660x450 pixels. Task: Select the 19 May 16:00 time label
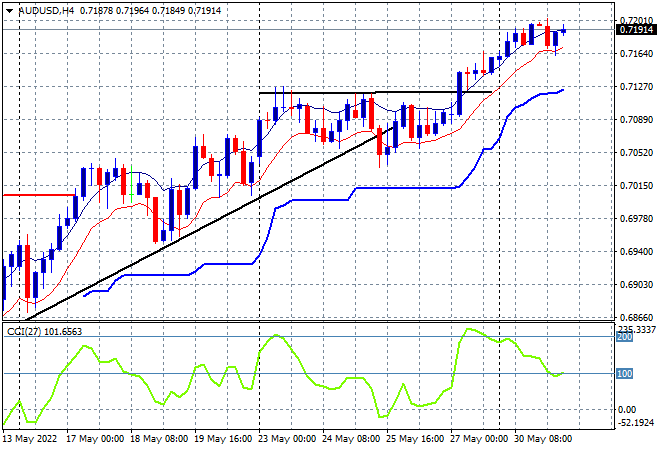tap(223, 439)
